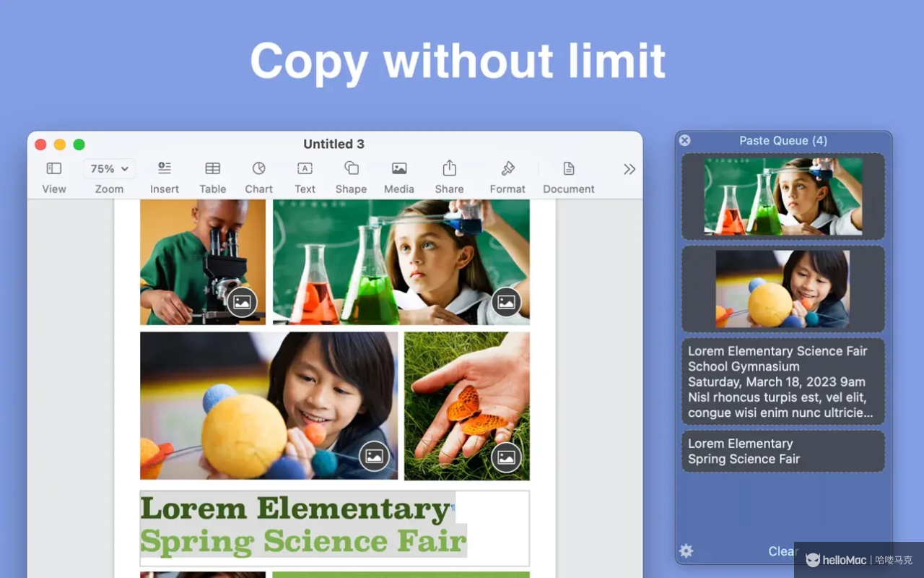This screenshot has height=578, width=924.
Task: Replace image icon on planet model photo
Action: tap(374, 456)
